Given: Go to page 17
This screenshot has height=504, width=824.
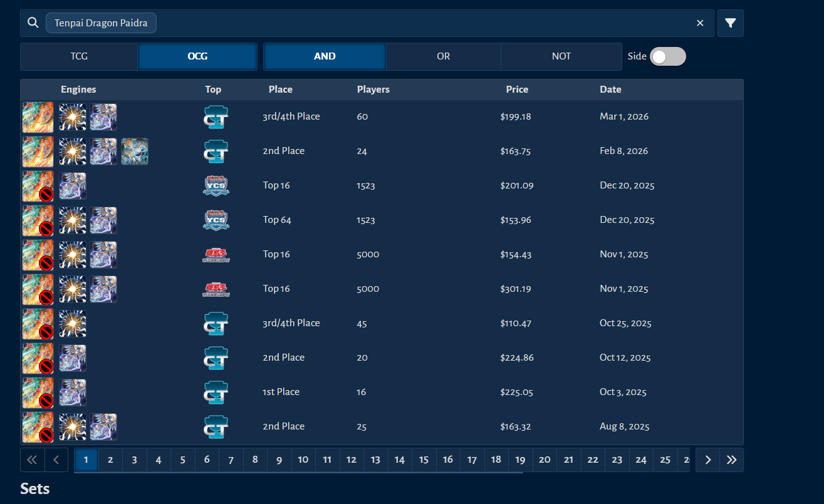Looking at the screenshot, I should (472, 460).
